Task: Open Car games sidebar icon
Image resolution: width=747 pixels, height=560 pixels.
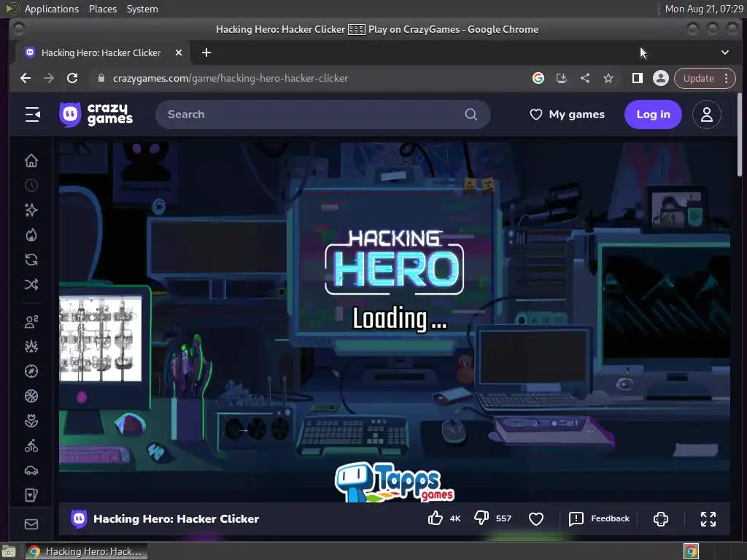Action: click(x=31, y=470)
